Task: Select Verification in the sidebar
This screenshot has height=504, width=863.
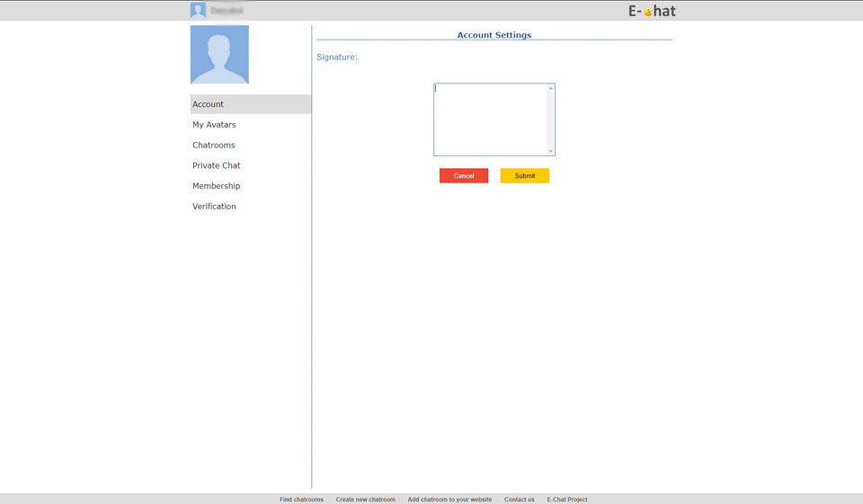Action: pos(214,207)
